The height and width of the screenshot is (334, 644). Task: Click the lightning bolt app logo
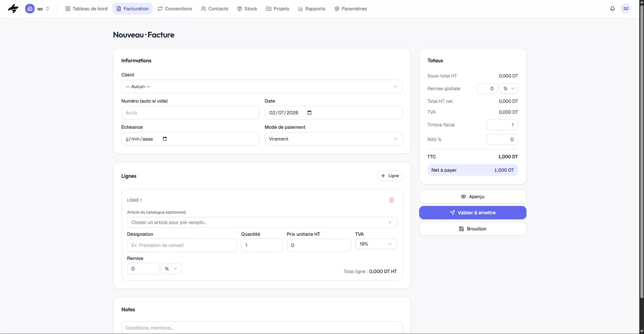point(13,8)
